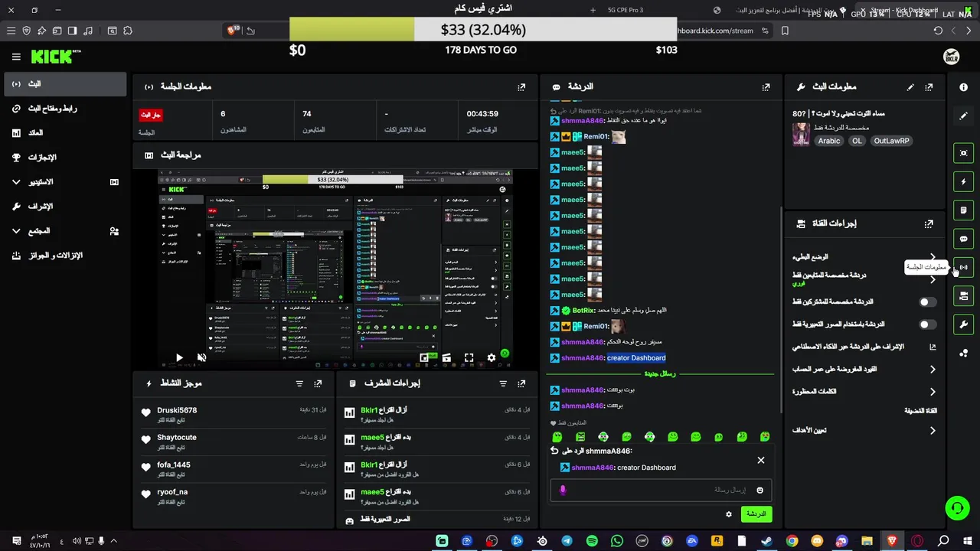The image size is (980, 551).
Task: Unmute the stream preview volume
Action: tap(201, 357)
